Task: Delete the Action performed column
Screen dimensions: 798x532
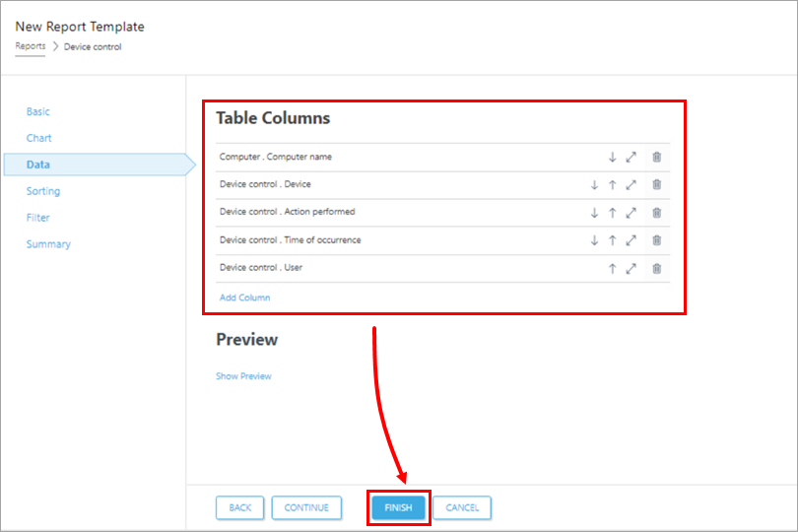Action: click(657, 212)
